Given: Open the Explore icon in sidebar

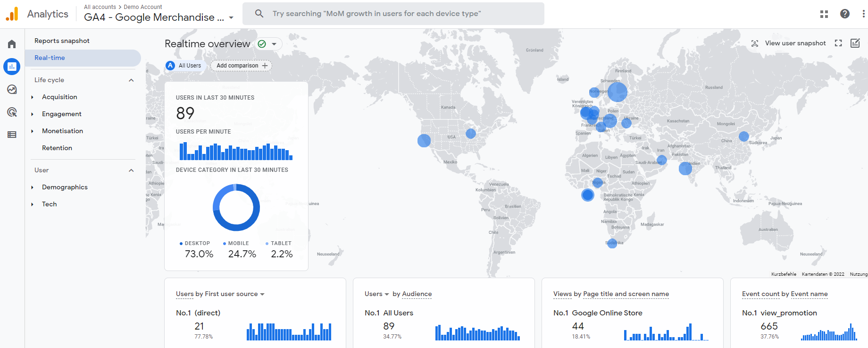Looking at the screenshot, I should point(12,89).
